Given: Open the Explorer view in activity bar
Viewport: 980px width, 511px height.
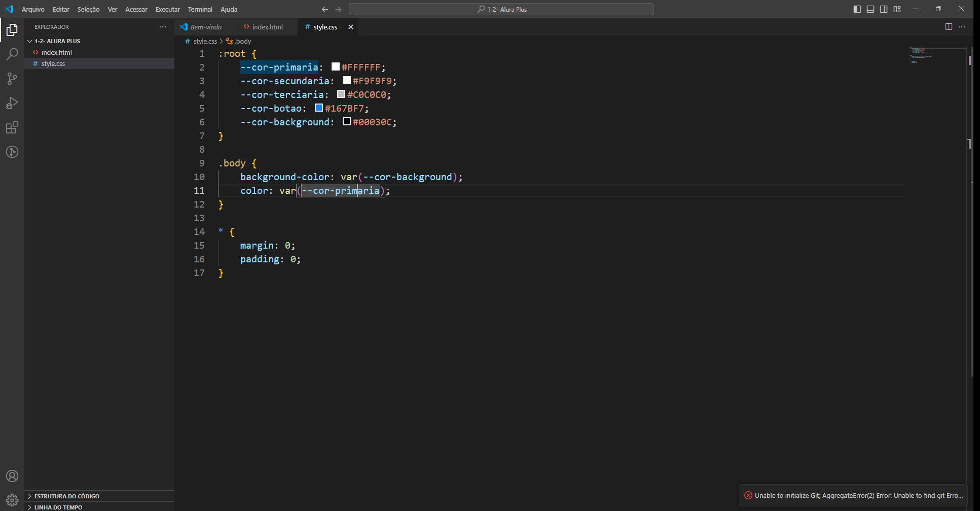Looking at the screenshot, I should pyautogui.click(x=12, y=30).
